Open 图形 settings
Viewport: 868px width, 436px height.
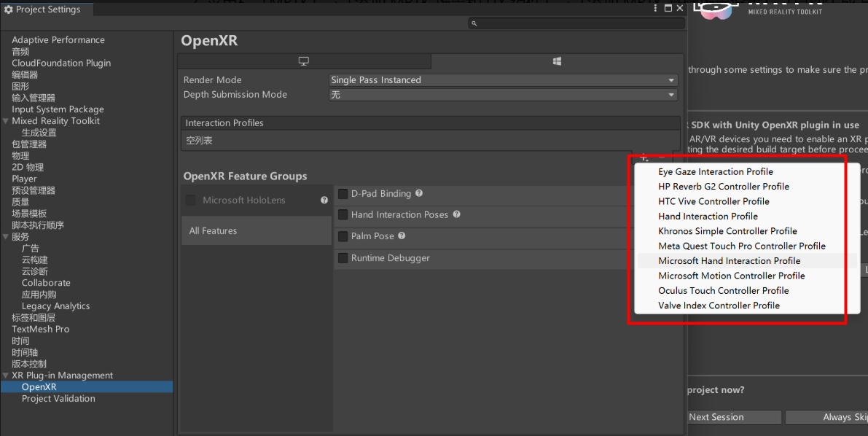pyautogui.click(x=20, y=87)
